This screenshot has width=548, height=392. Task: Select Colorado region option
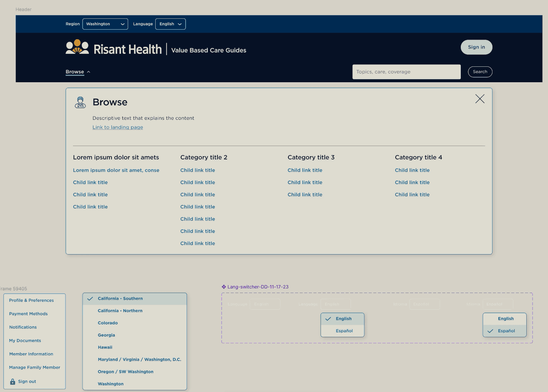135,323
